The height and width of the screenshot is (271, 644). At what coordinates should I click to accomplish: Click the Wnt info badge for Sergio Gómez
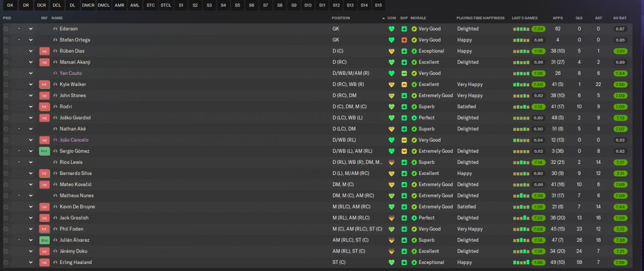pos(44,151)
